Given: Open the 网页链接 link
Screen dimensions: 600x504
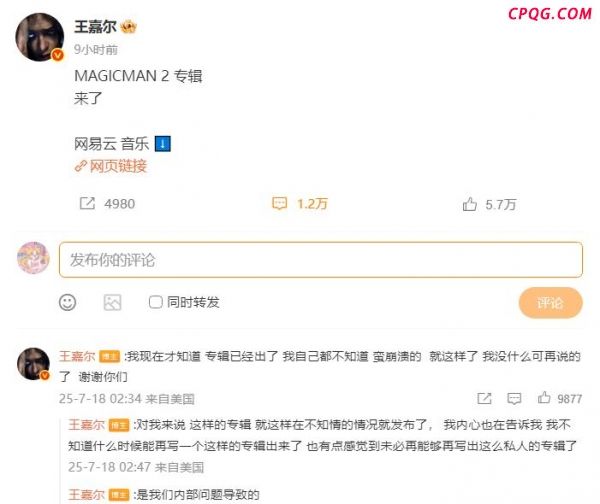Looking at the screenshot, I should pyautogui.click(x=111, y=166).
